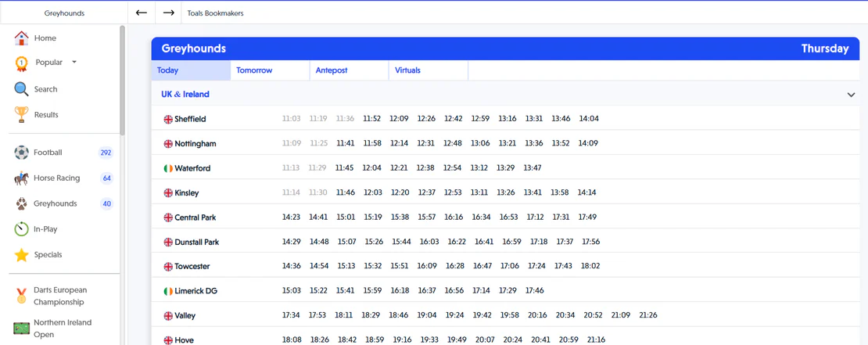
Task: Click the Kinsley UK flag icon
Action: pos(168,193)
